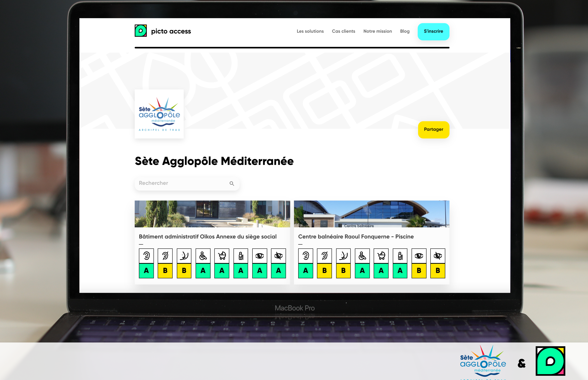Select the face profile pictogram on Centre balnéaire card
The image size is (588, 380).
(343, 256)
